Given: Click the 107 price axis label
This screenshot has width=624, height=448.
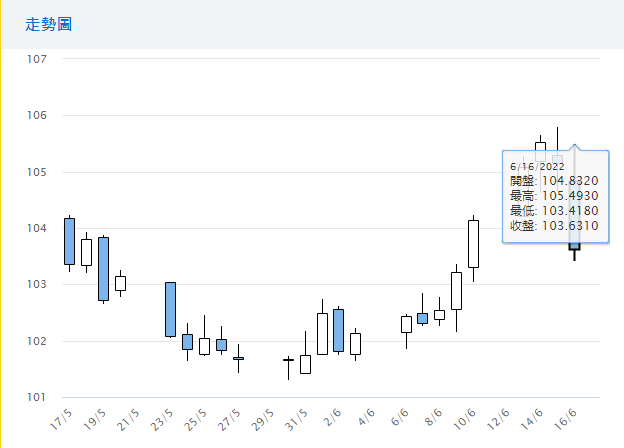Looking at the screenshot, I should pyautogui.click(x=37, y=59).
